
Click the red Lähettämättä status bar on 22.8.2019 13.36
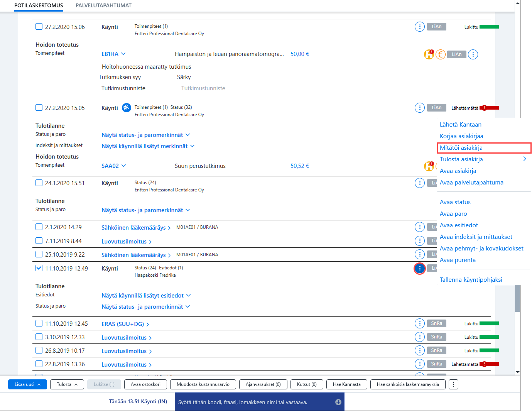(x=489, y=364)
